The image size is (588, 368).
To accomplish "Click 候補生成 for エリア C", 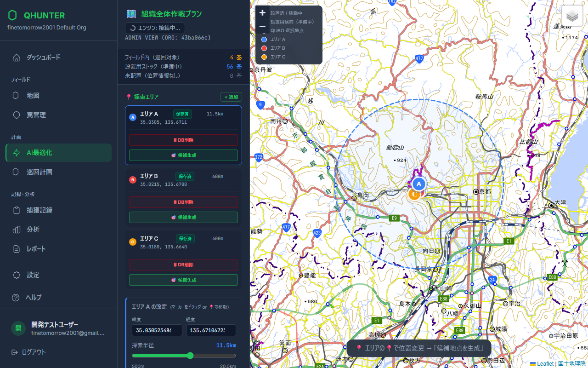I will 183,280.
